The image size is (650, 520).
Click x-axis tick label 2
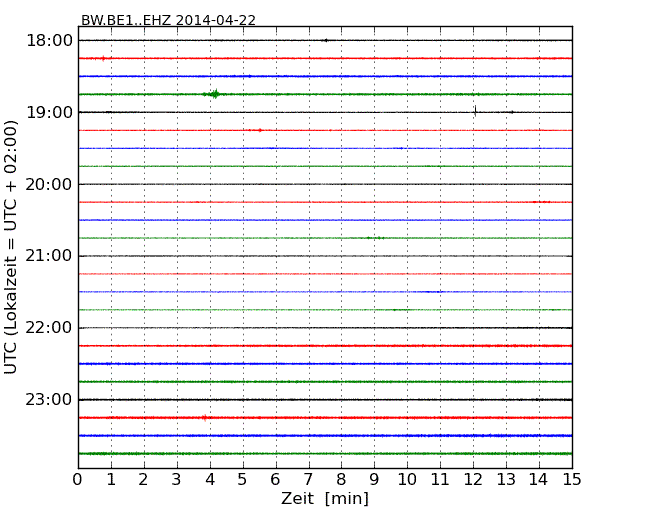tap(143, 480)
